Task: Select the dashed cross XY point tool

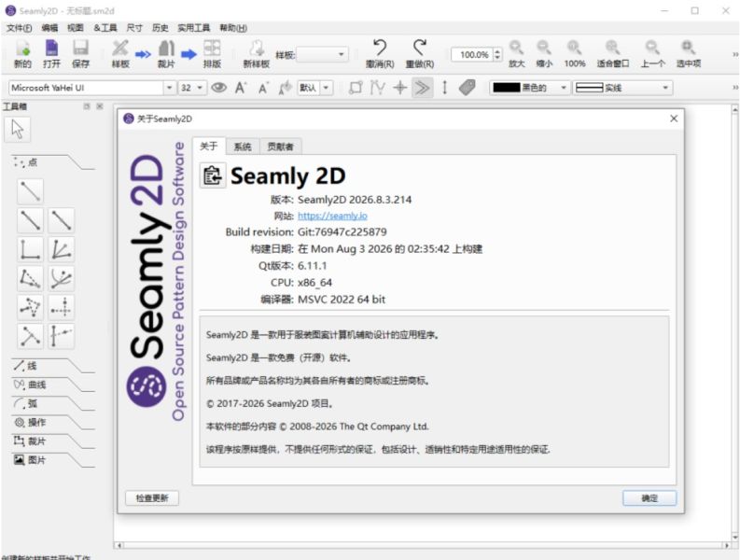Action: 62,307
